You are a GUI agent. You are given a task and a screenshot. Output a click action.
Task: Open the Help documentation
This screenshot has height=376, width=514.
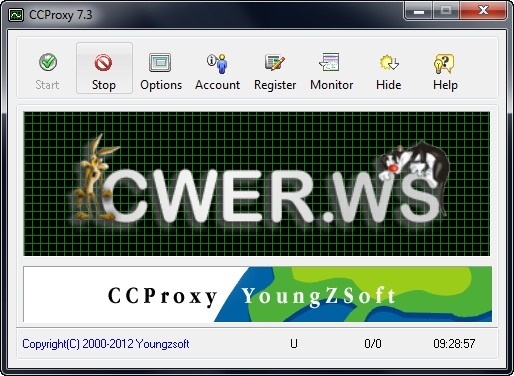pyautogui.click(x=445, y=68)
